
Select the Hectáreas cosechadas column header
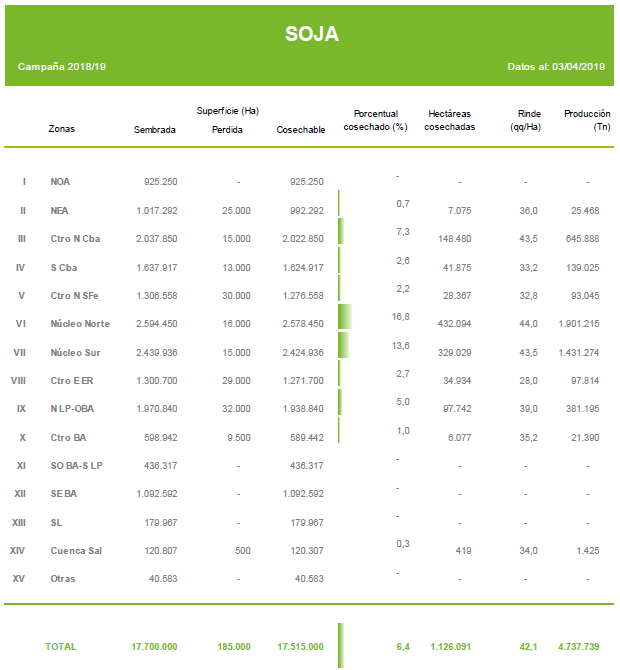(x=450, y=121)
